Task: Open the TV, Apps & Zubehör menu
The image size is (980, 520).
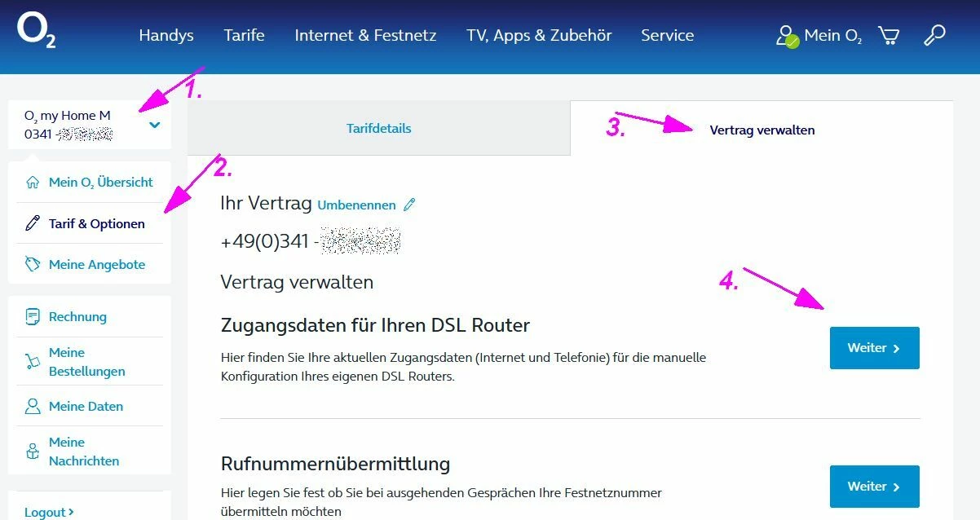Action: (539, 35)
